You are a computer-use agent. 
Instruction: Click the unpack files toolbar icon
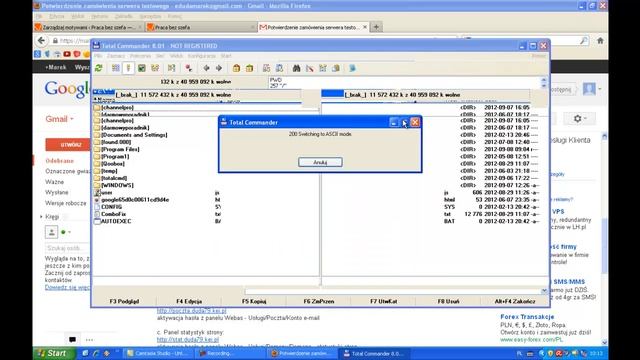tap(249, 68)
